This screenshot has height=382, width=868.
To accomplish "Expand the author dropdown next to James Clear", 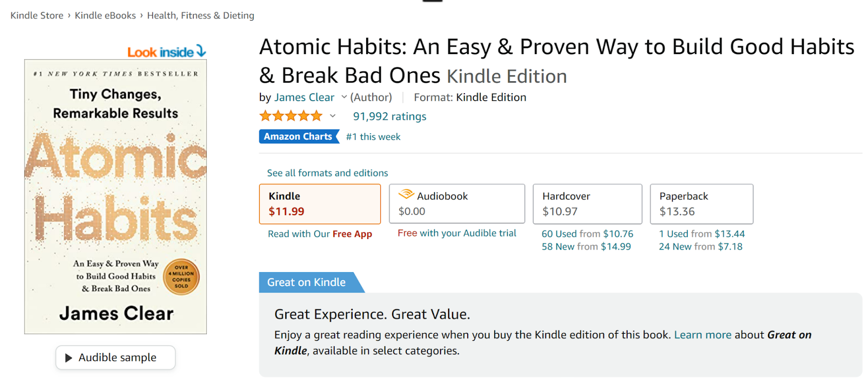I will pos(344,98).
